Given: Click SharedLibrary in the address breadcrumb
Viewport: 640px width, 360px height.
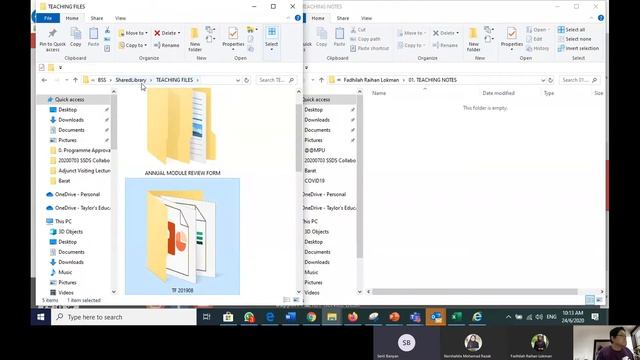Looking at the screenshot, I should tap(131, 80).
